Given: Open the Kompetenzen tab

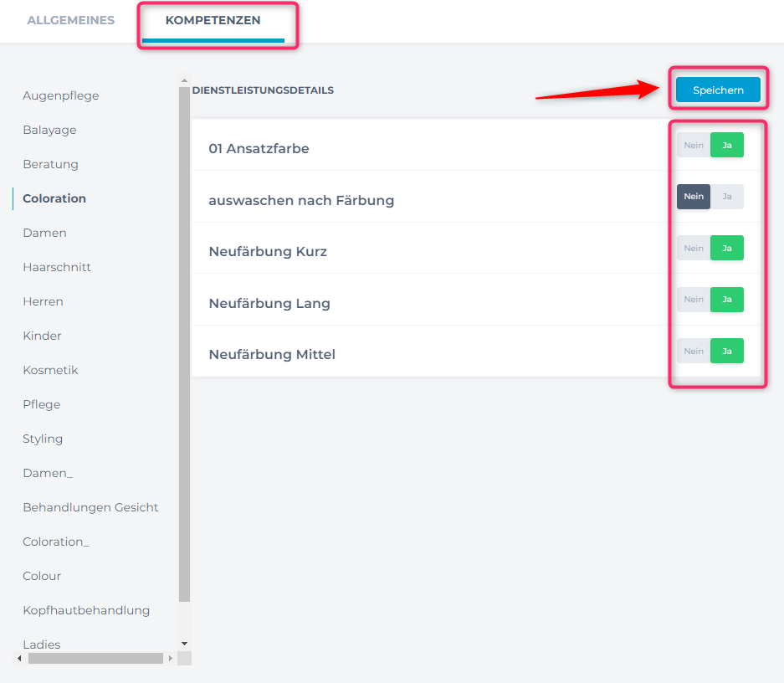Looking at the screenshot, I should (x=213, y=20).
